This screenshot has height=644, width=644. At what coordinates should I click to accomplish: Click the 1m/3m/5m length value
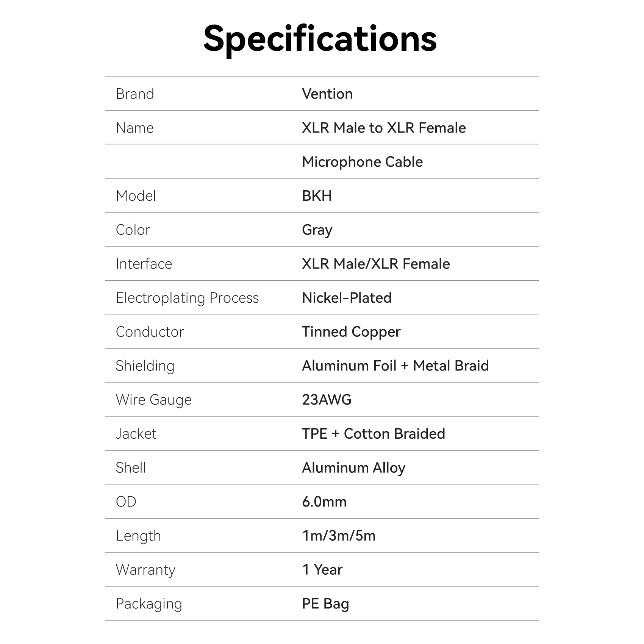[x=339, y=536]
